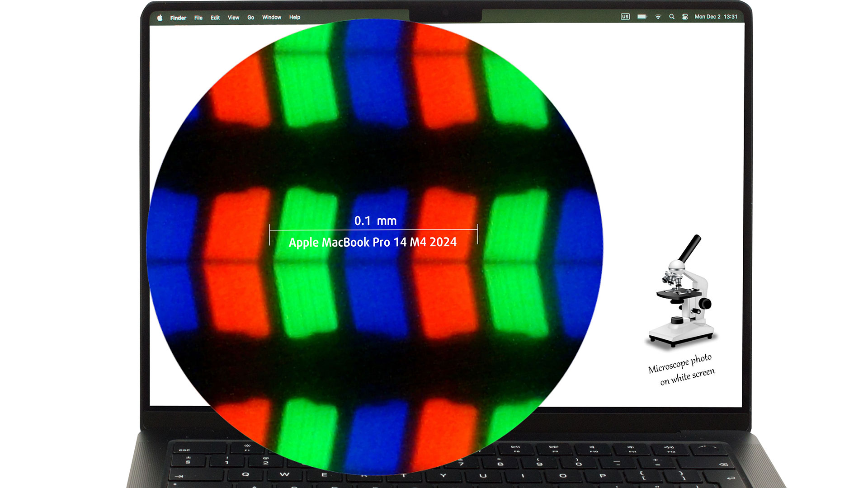Click the date and time Mon Dec 2 13:31
The height and width of the screenshot is (488, 868).
(x=716, y=17)
